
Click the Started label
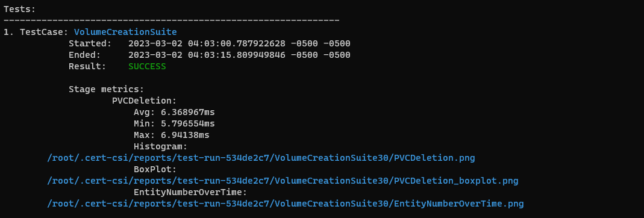[x=90, y=43]
